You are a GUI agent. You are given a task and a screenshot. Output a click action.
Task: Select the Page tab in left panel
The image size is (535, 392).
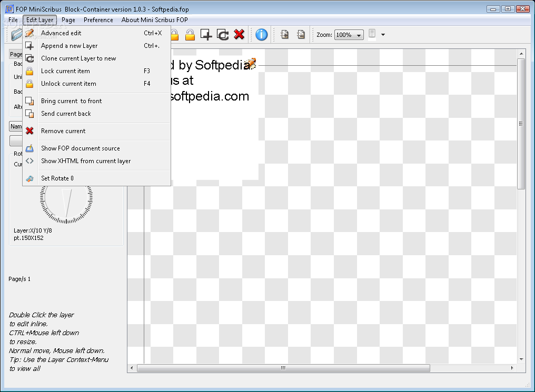16,54
